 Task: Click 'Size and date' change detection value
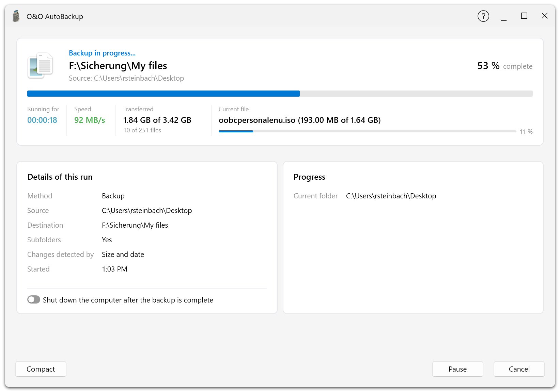coord(123,255)
